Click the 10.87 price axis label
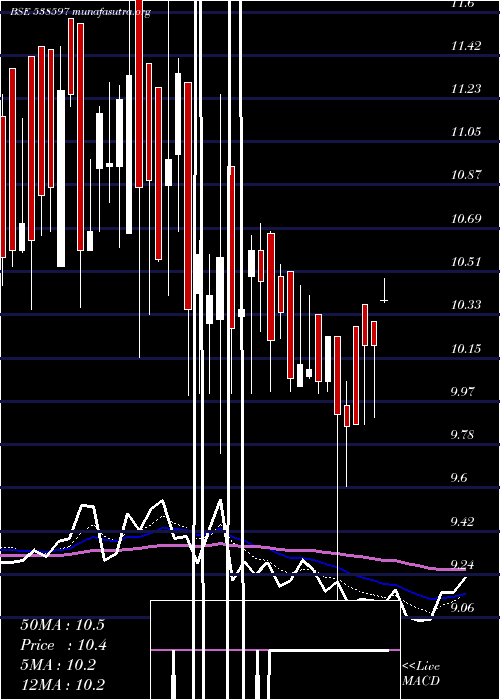 coord(466,175)
